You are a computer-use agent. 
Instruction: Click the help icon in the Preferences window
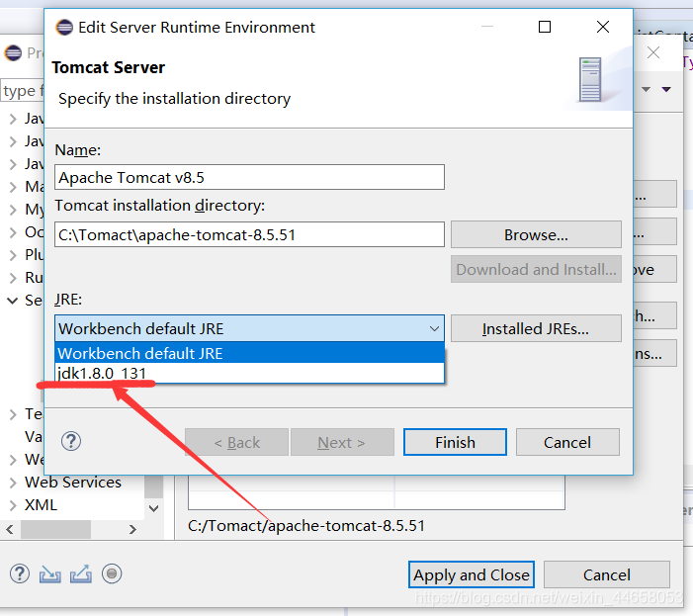(20, 573)
